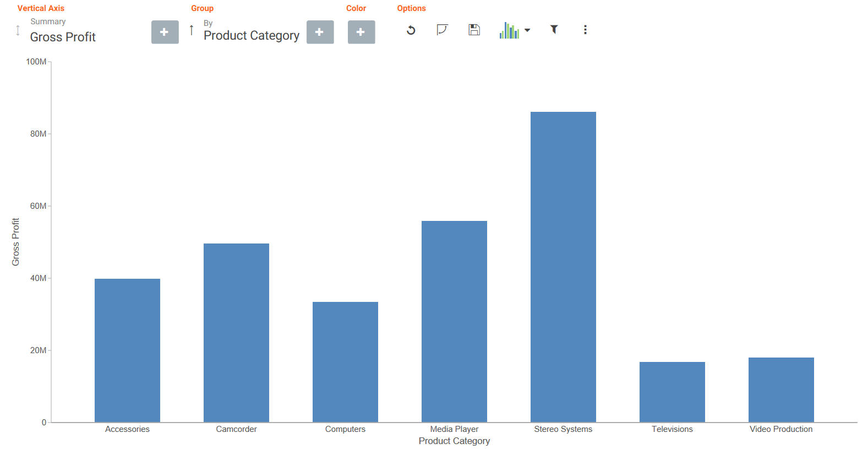The height and width of the screenshot is (449, 868).
Task: Open the three-dot more options menu
Action: coord(585,30)
